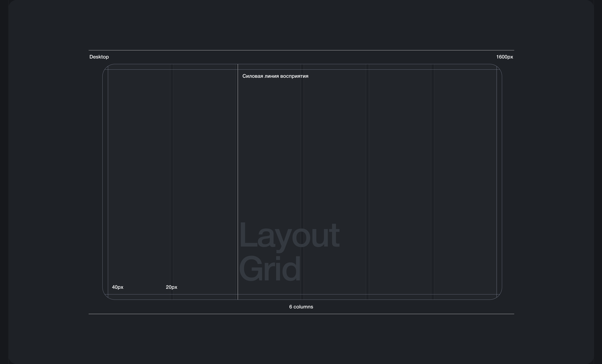The width and height of the screenshot is (602, 364).
Task: Click inside the fifth grid column
Action: tap(400, 171)
